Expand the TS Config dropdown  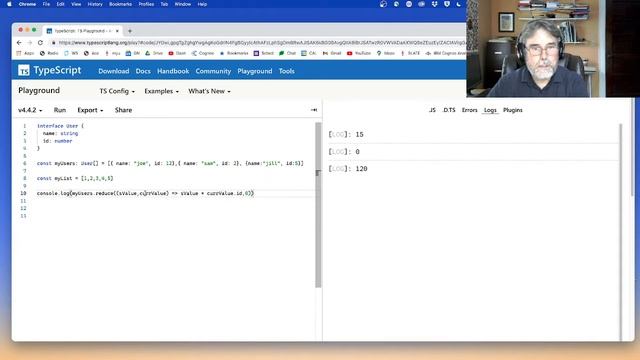click(x=117, y=91)
